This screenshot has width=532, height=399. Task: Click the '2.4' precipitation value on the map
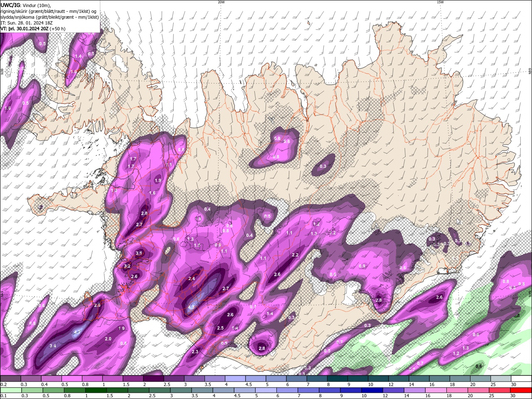tap(192, 278)
